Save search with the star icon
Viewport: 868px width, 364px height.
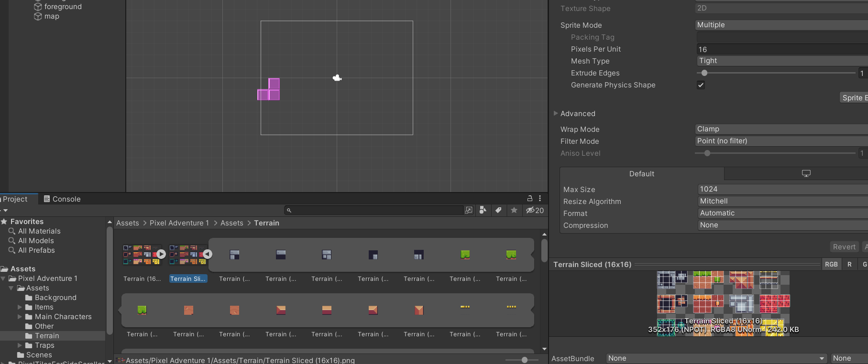(x=514, y=210)
